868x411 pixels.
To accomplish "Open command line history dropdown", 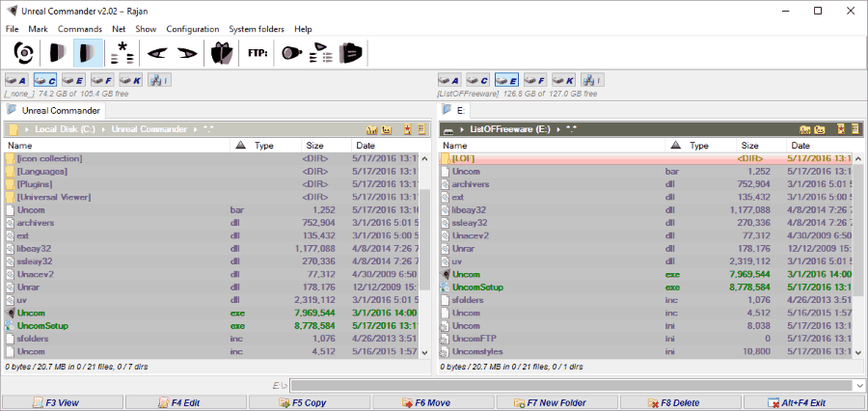I will (x=858, y=385).
